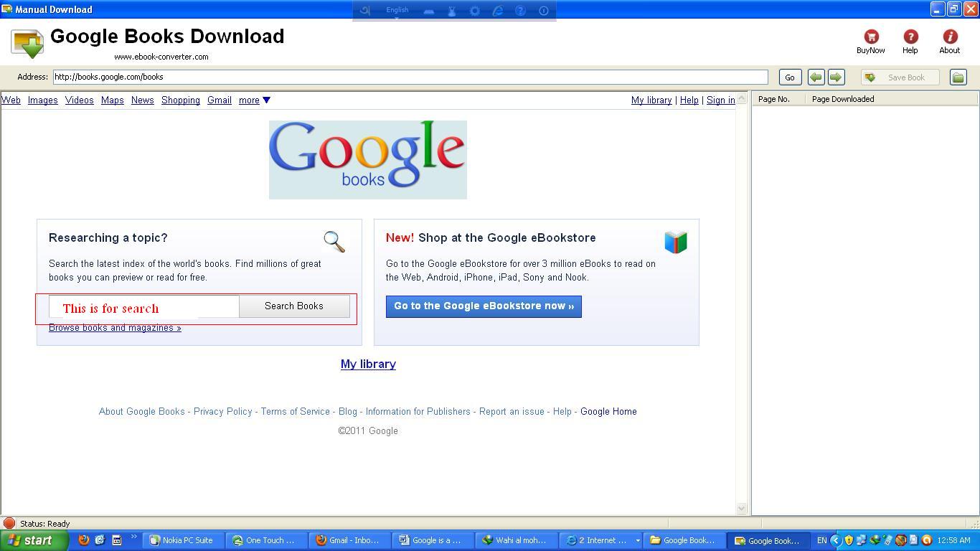This screenshot has width=980, height=551.
Task: Click the BuyNow shopping cart icon
Action: pyautogui.click(x=871, y=37)
